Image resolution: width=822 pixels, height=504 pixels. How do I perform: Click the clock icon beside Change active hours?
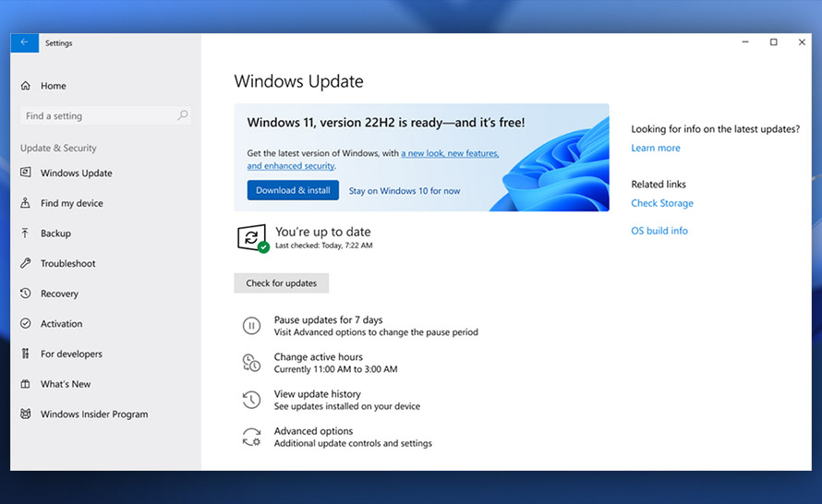pos(251,363)
